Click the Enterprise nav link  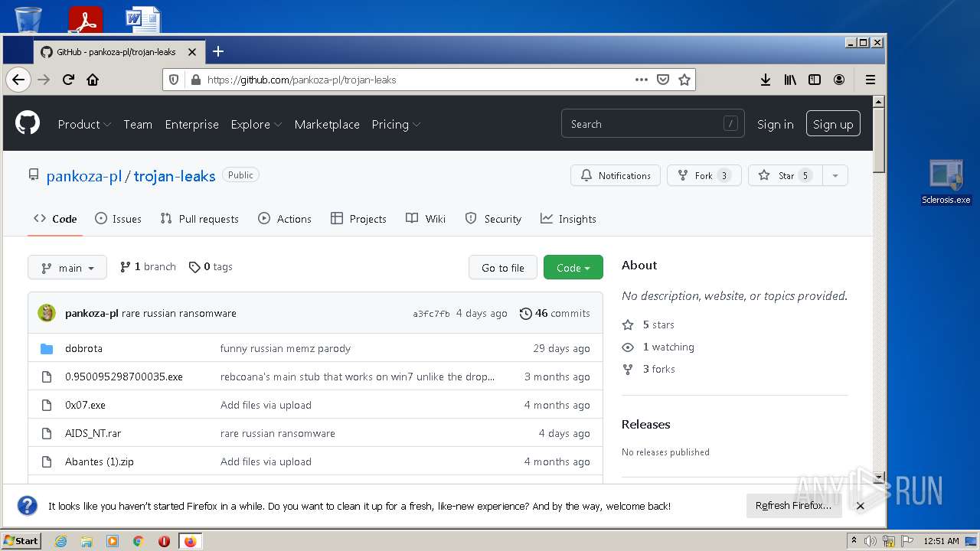[x=192, y=124]
